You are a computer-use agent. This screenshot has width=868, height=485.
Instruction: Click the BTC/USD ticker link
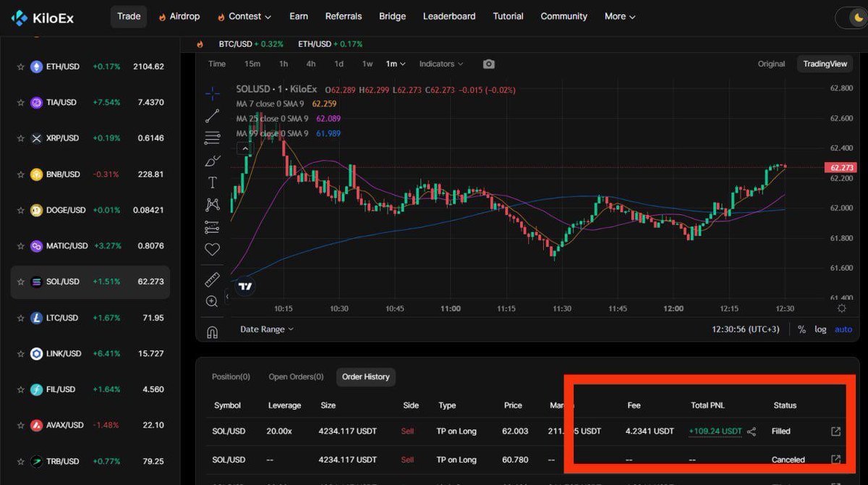pyautogui.click(x=251, y=44)
